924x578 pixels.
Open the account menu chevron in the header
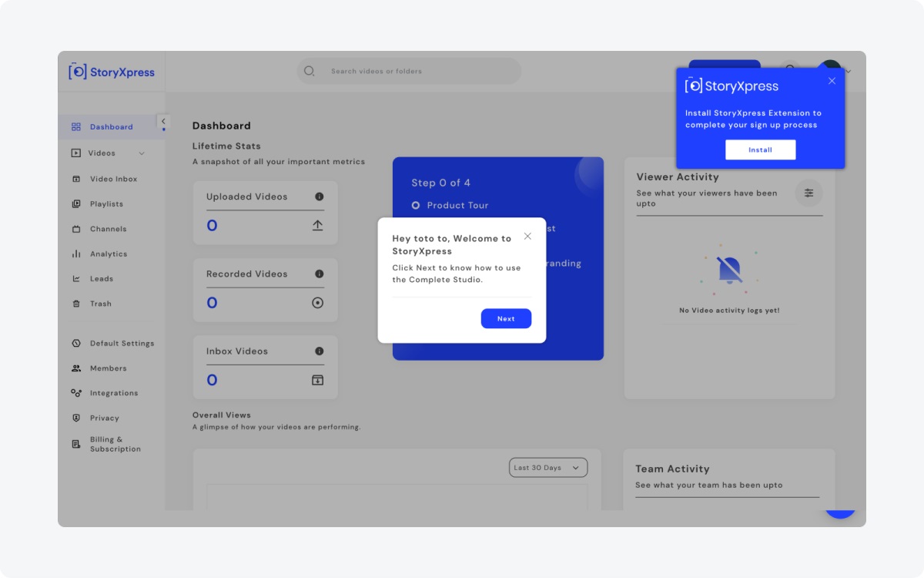click(849, 72)
